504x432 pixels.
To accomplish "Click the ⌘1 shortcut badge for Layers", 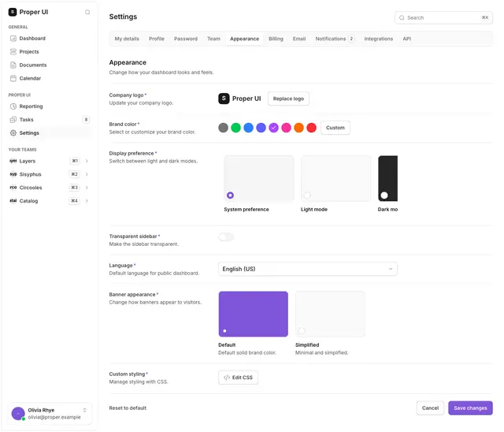I will point(75,161).
